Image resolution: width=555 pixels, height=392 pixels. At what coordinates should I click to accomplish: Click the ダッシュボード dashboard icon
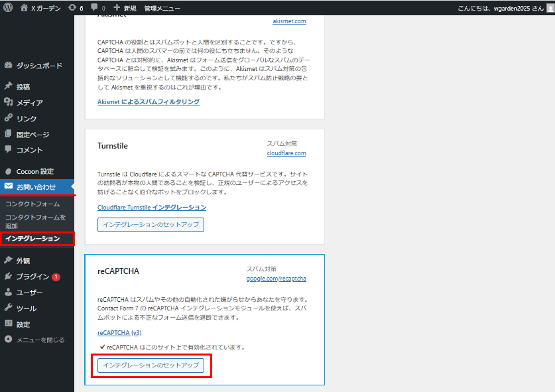(9, 66)
